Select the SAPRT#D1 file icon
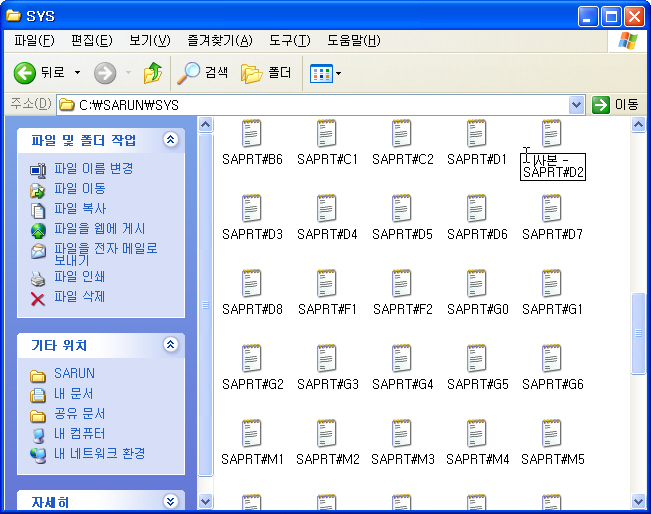The height and width of the screenshot is (514, 651). [477, 133]
